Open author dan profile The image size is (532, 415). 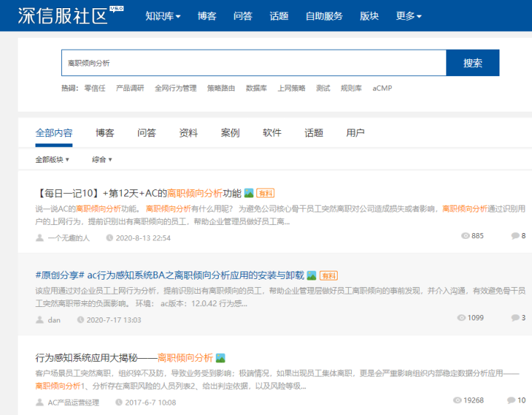(54, 320)
